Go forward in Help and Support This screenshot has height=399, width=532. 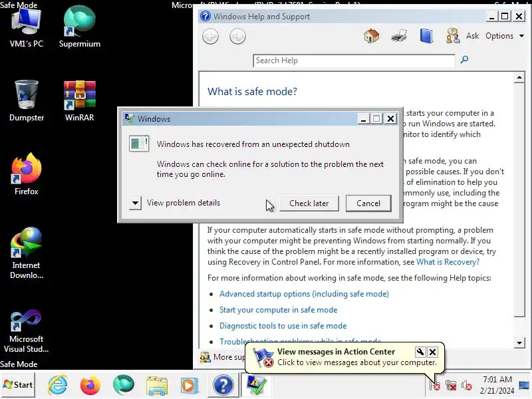pyautogui.click(x=237, y=37)
